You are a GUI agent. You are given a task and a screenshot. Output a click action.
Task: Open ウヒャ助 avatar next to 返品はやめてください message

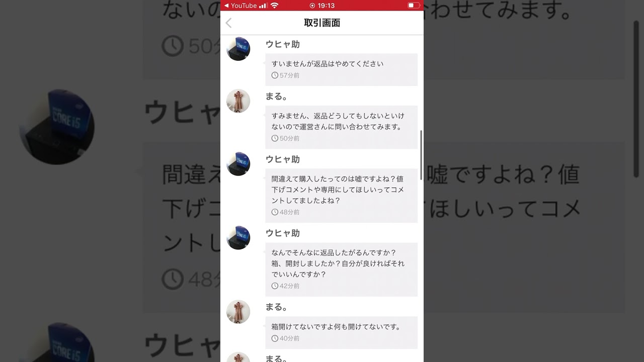coord(238,49)
